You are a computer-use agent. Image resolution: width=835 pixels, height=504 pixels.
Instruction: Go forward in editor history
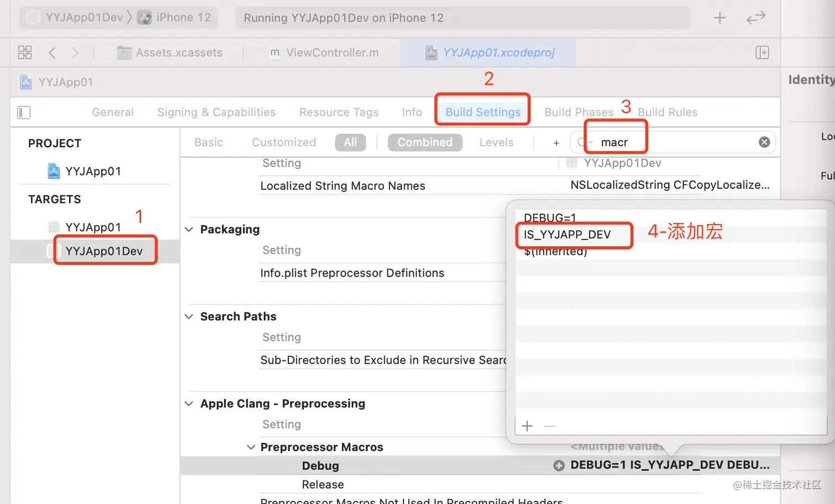pos(75,52)
